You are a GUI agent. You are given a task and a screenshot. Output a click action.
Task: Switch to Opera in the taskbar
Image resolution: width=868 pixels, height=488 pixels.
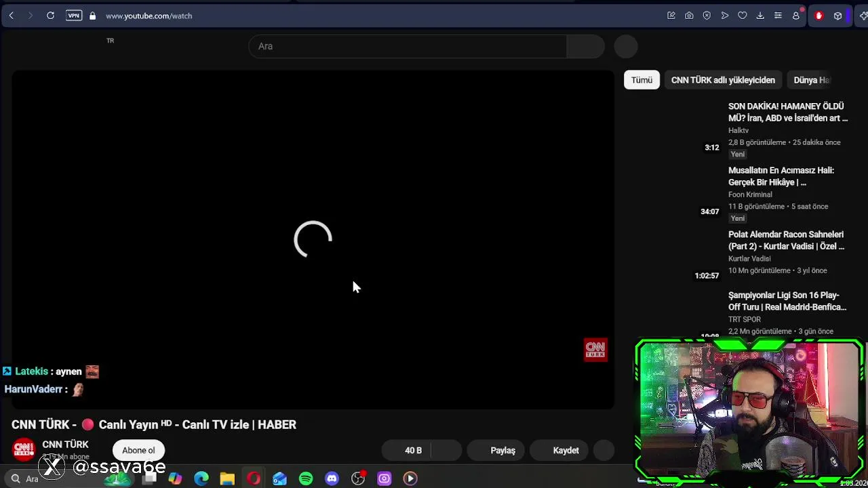click(254, 479)
